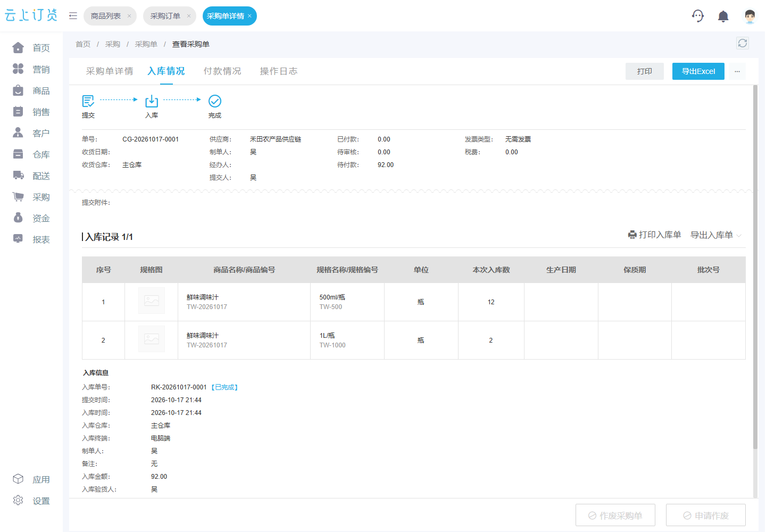
Task: Open 仓库 in sidebar
Action: coord(31,154)
